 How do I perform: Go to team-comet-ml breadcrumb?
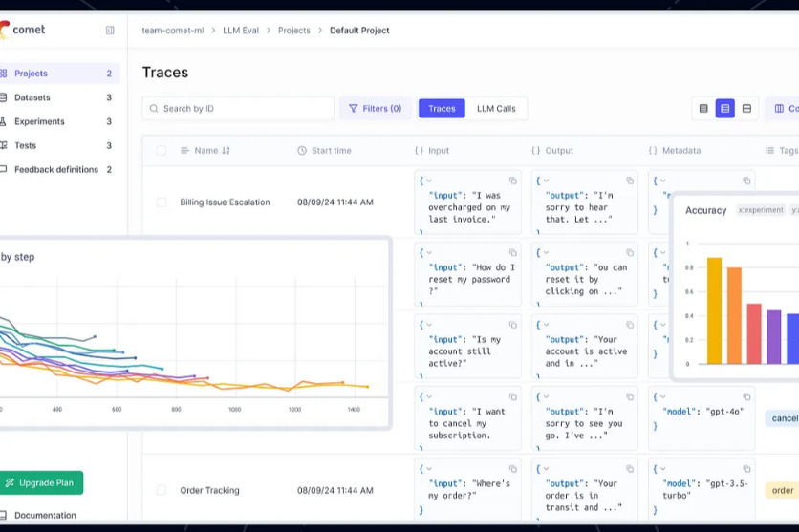(173, 30)
